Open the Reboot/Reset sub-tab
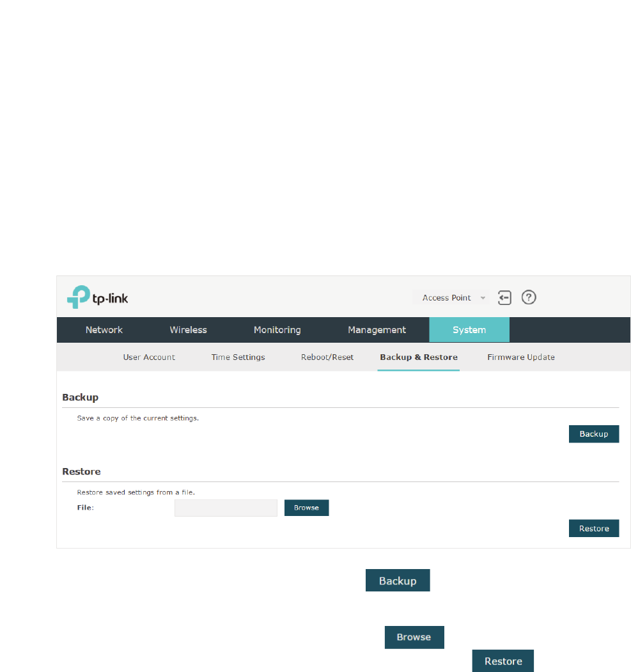Image resolution: width=631 pixels, height=672 pixels. 327,357
